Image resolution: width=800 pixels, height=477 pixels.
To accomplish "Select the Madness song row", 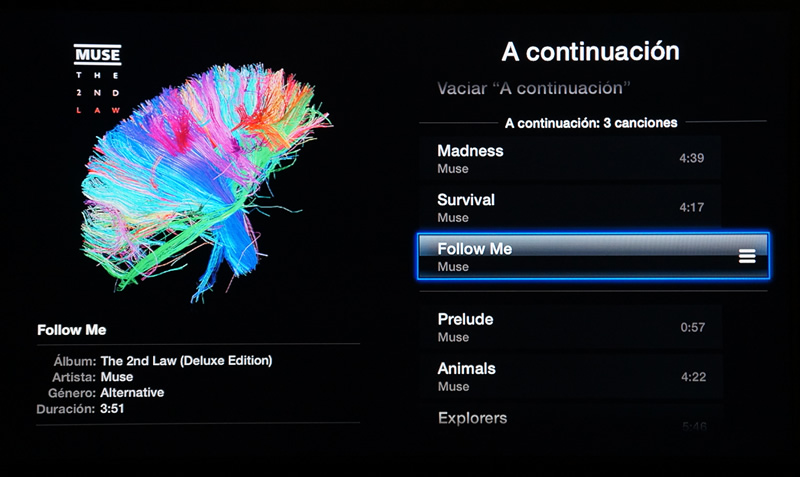I will 570,158.
